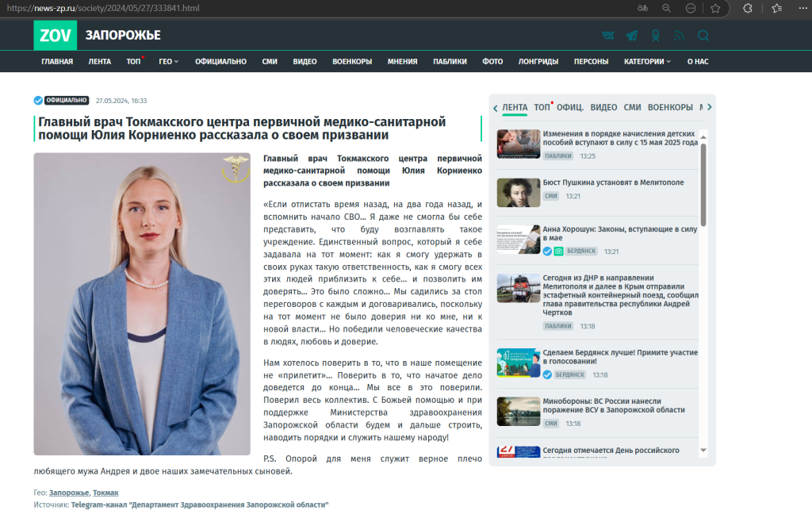812x518 pixels.
Task: Open the ЛЕНТА item in top navigation
Action: (x=99, y=62)
